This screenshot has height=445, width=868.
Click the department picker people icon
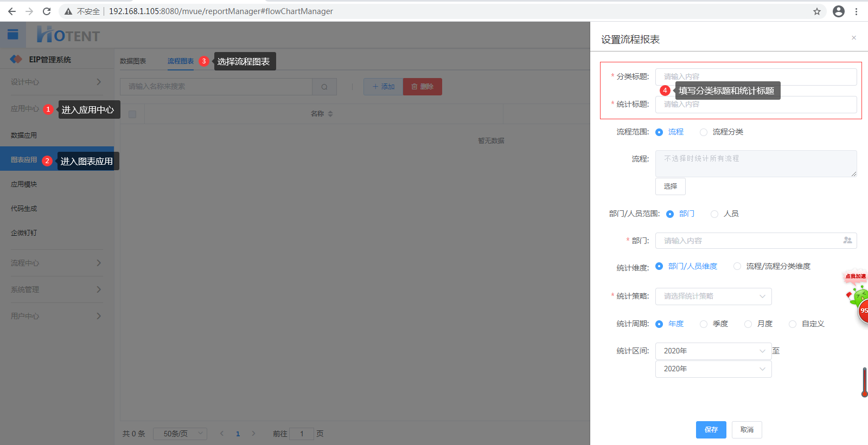(847, 240)
